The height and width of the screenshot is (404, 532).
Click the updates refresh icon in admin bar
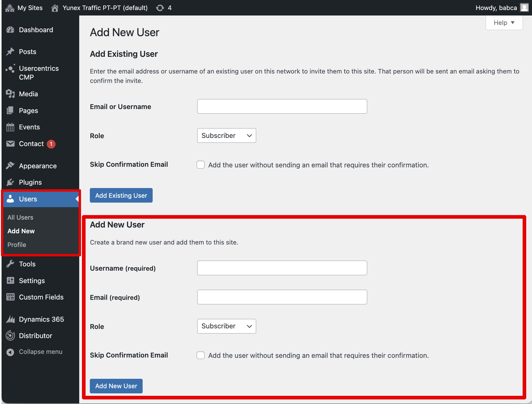point(160,8)
